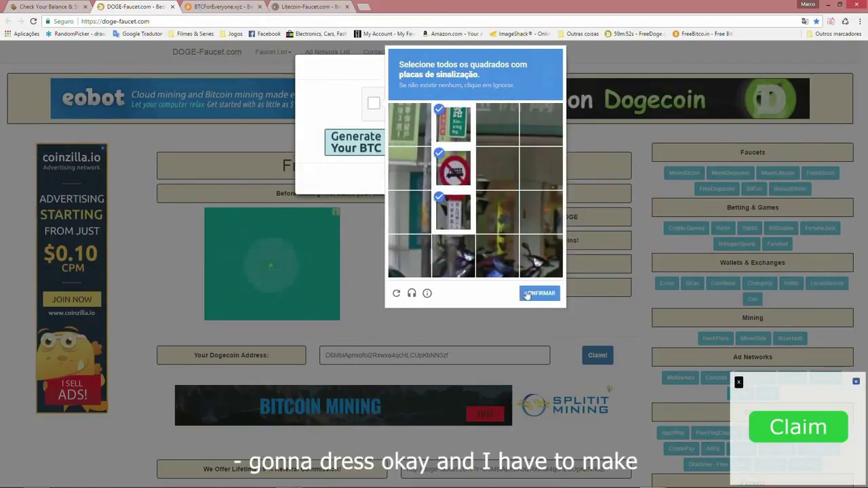Open the Filmes & Series bookmark folder
Viewport: 868px width, 488px height.
coord(191,34)
